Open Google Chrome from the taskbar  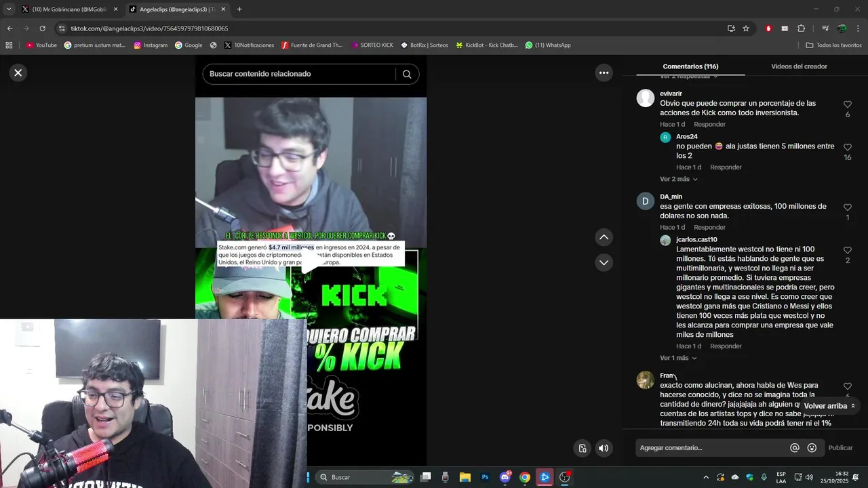point(525,477)
